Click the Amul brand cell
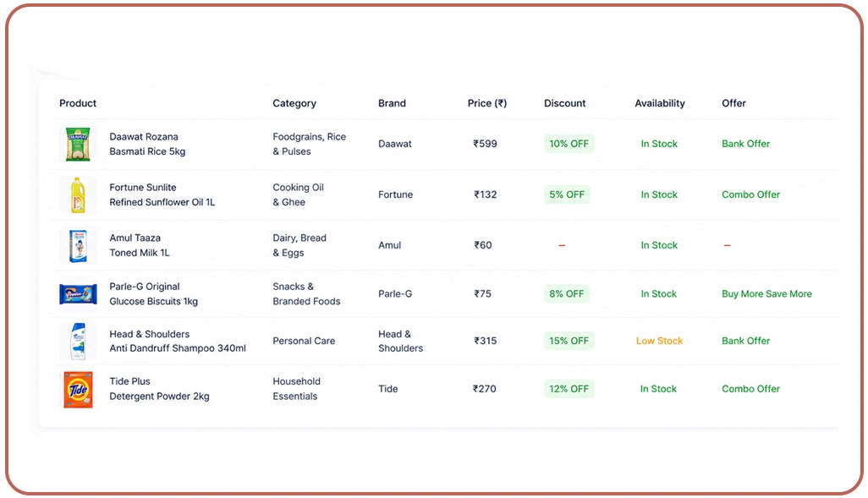 390,245
